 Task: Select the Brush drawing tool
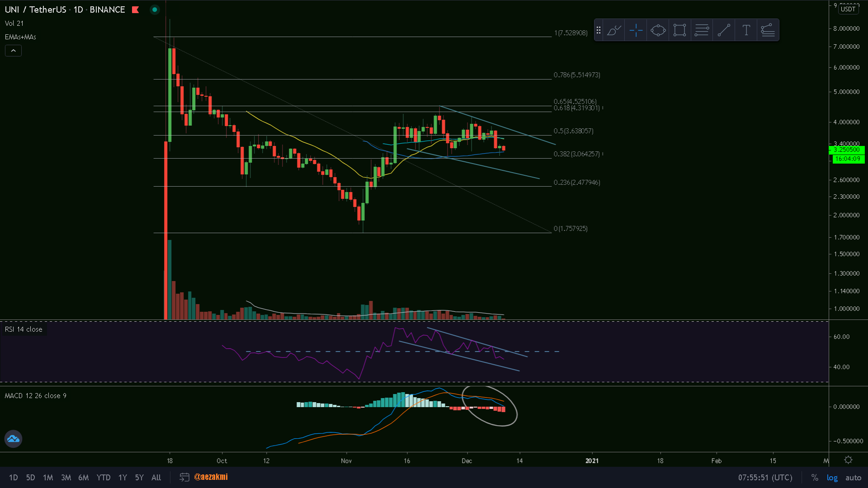[x=613, y=30]
